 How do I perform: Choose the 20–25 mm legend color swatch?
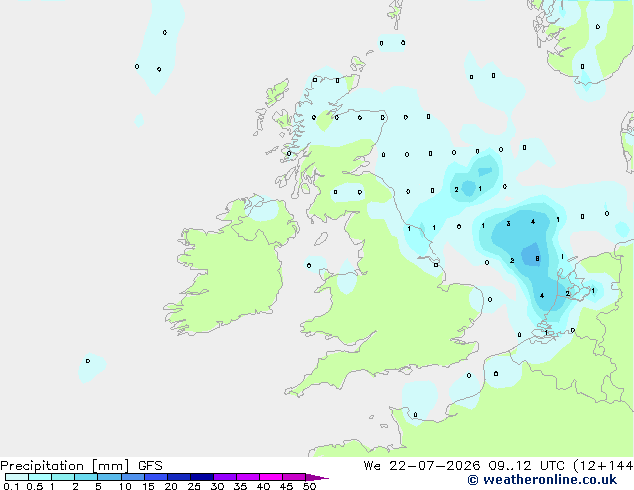(178, 477)
